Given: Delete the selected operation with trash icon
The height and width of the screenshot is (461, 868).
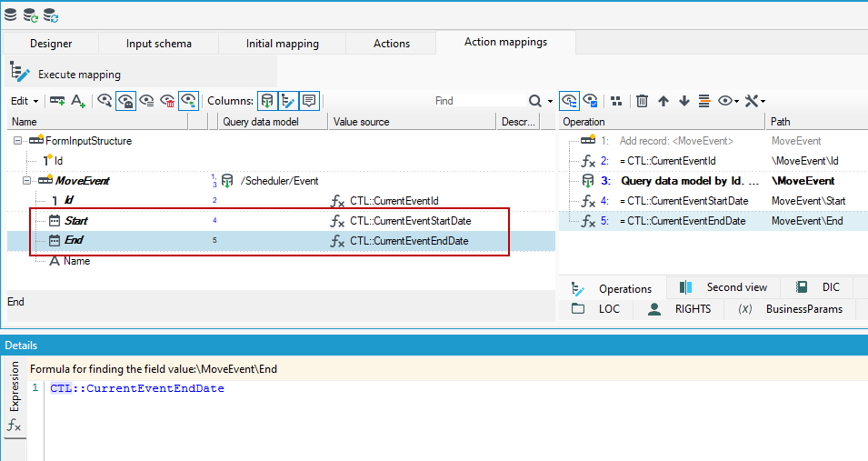Looking at the screenshot, I should tap(643, 101).
